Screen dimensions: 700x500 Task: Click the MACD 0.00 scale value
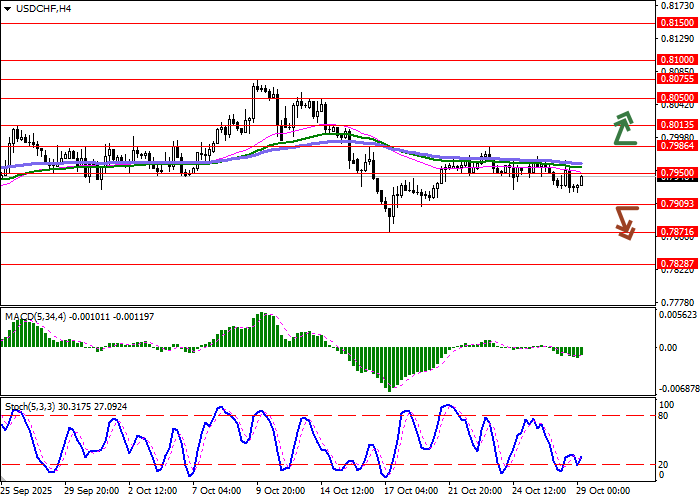tap(668, 347)
